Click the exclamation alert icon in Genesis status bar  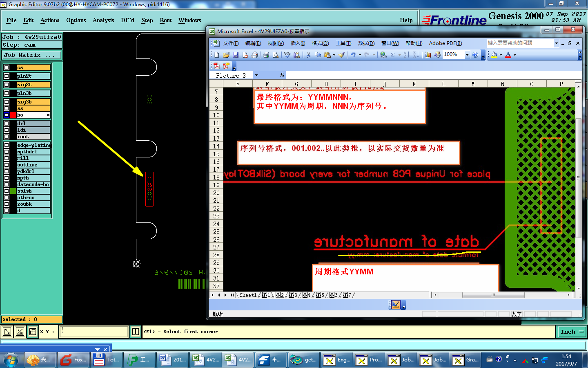(x=136, y=332)
